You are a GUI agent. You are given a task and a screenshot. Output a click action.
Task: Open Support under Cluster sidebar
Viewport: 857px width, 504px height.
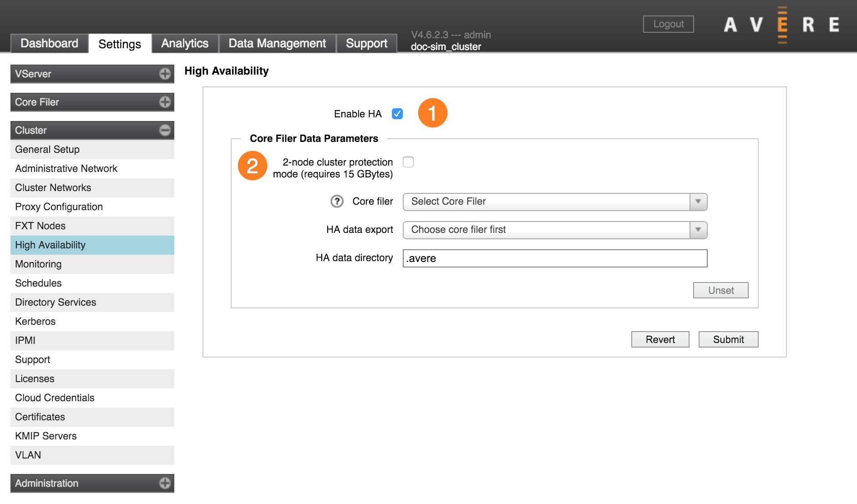pyautogui.click(x=92, y=359)
